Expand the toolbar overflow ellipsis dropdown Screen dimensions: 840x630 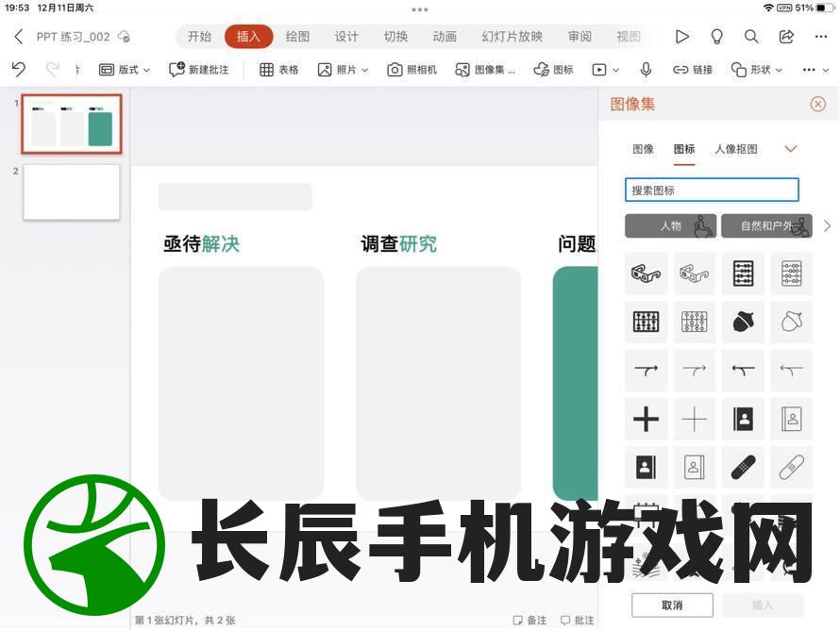(x=815, y=70)
